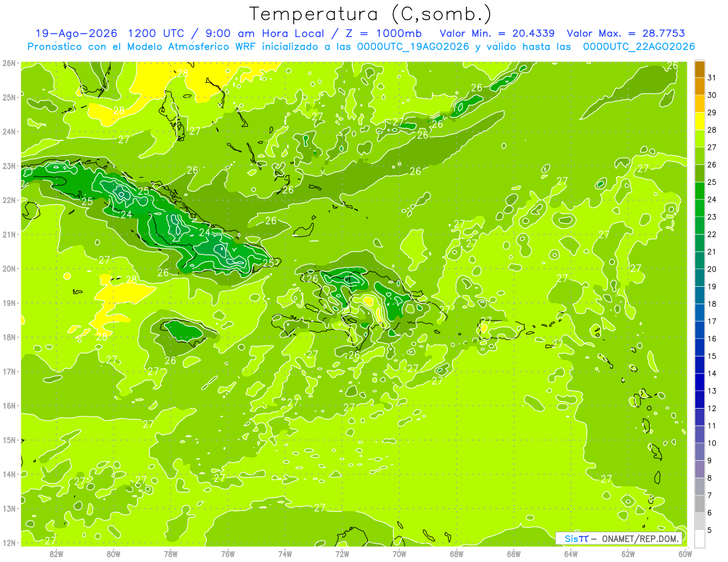The height and width of the screenshot is (562, 728).
Task: Click the longitude axis label '72W'
Action: [342, 554]
